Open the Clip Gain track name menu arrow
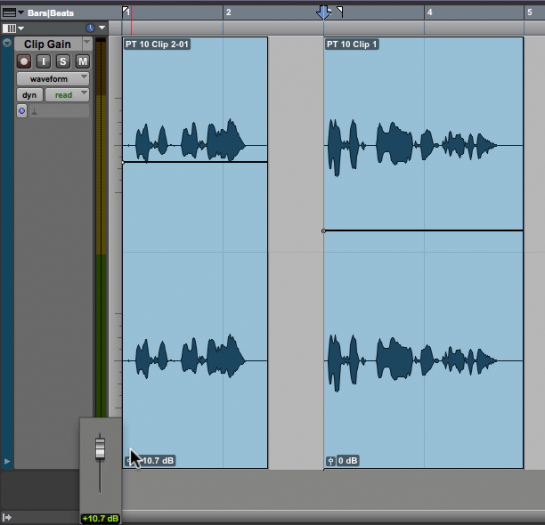This screenshot has width=545, height=525. point(87,43)
